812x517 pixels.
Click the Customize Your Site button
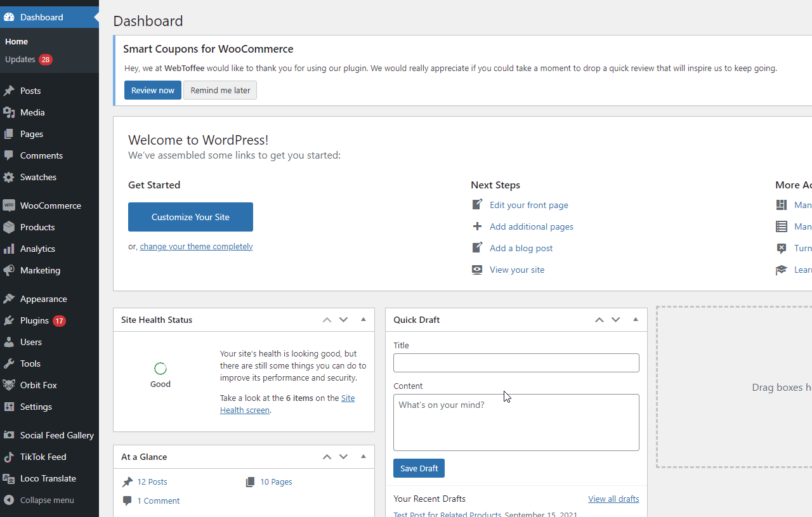pyautogui.click(x=190, y=217)
